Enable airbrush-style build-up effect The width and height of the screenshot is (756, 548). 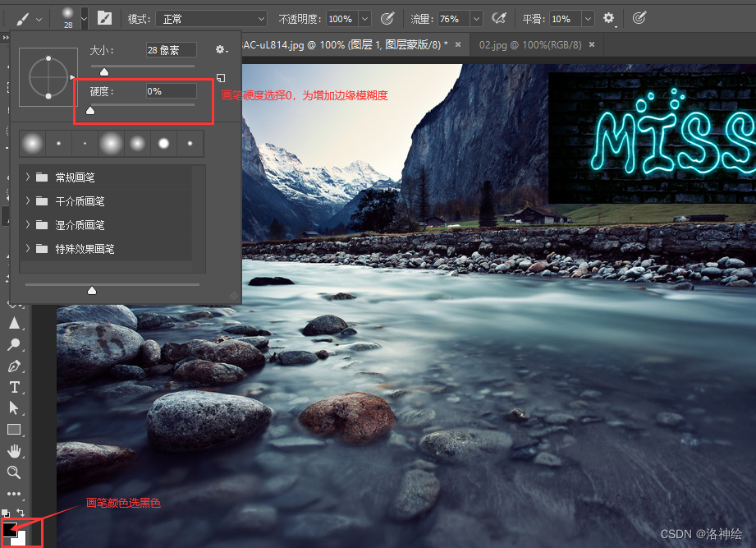(x=499, y=19)
